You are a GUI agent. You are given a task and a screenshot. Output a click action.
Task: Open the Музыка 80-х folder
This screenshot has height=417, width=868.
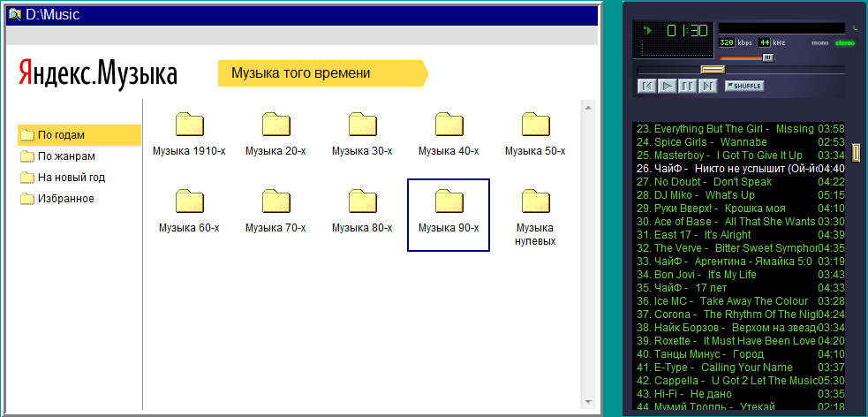point(362,201)
